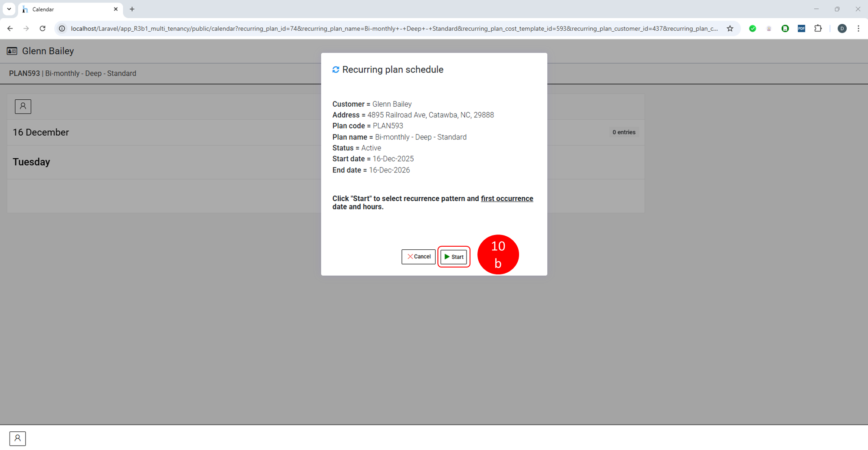This screenshot has width=868, height=450.
Task: Bookmark this page with star icon
Action: [730, 29]
